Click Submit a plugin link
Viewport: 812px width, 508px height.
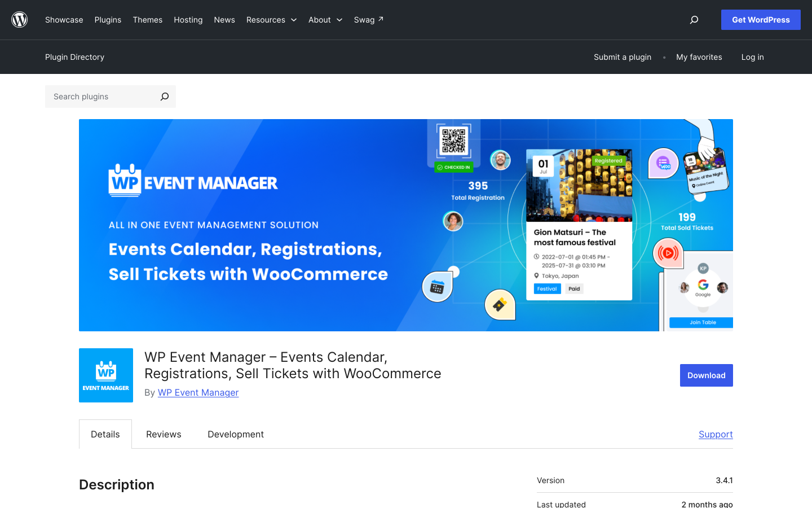[623, 57]
